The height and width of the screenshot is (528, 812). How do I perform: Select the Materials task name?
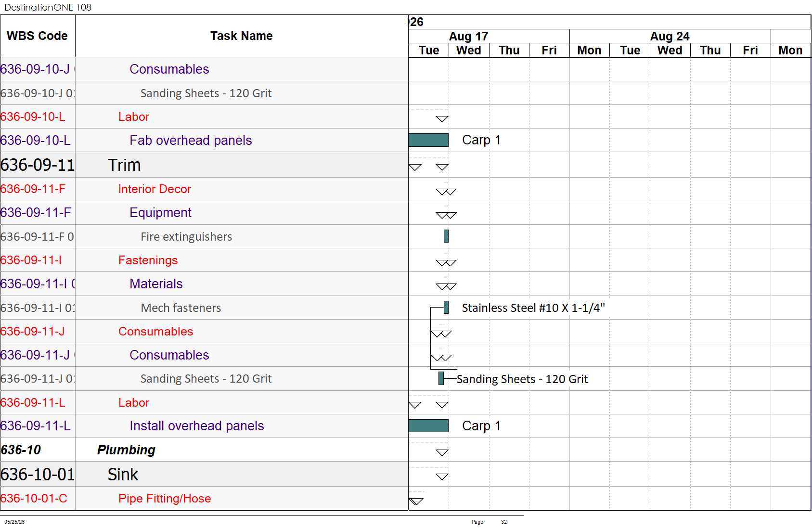[x=156, y=283]
